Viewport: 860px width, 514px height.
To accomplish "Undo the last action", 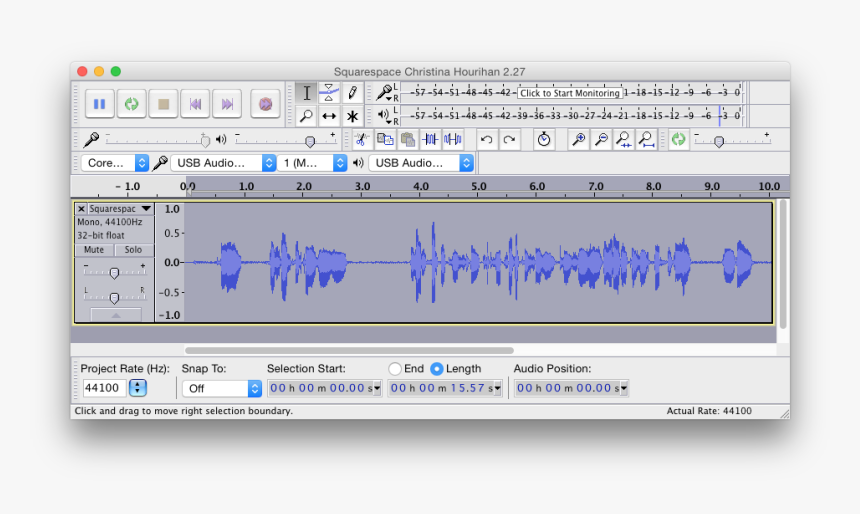I will click(x=486, y=139).
